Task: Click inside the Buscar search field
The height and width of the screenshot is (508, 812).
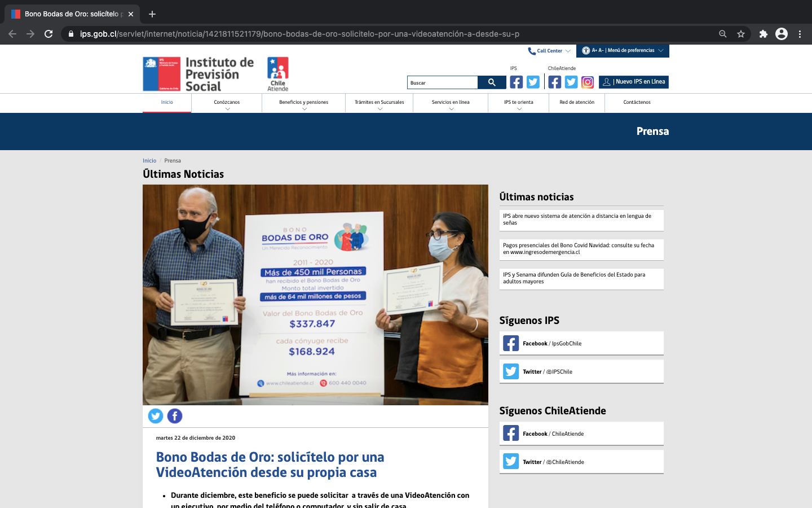Action: (443, 82)
